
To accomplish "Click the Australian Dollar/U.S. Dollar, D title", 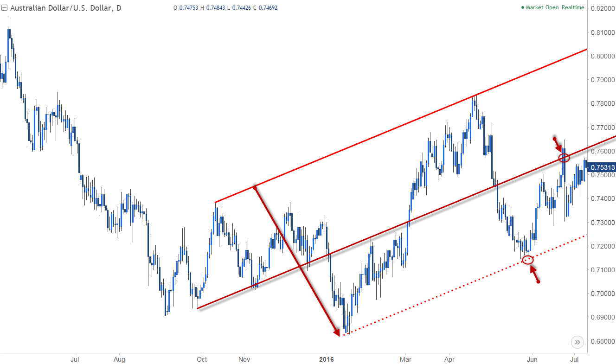I will click(65, 8).
